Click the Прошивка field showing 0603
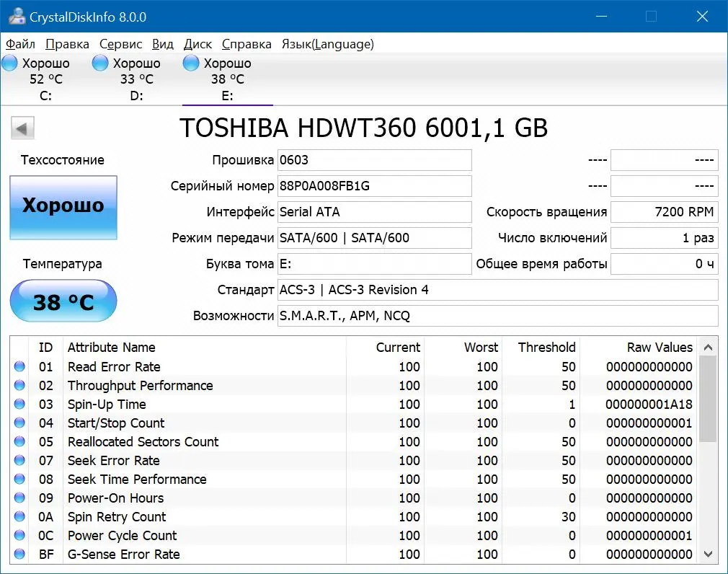The width and height of the screenshot is (728, 574). pos(375,160)
